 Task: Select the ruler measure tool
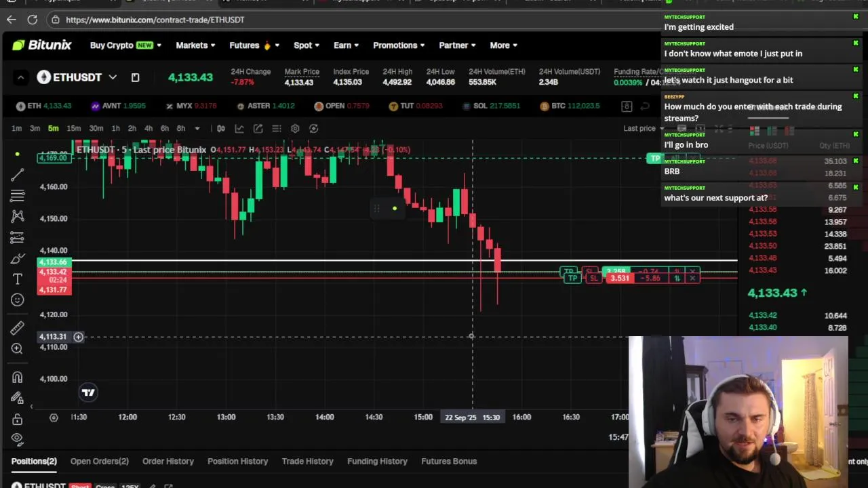(17, 328)
